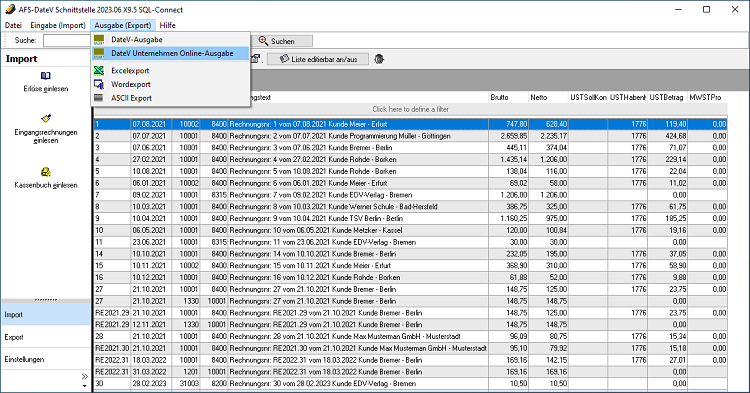Sort by the Netto column header
Screen dimensions: 750x393
tap(548, 98)
